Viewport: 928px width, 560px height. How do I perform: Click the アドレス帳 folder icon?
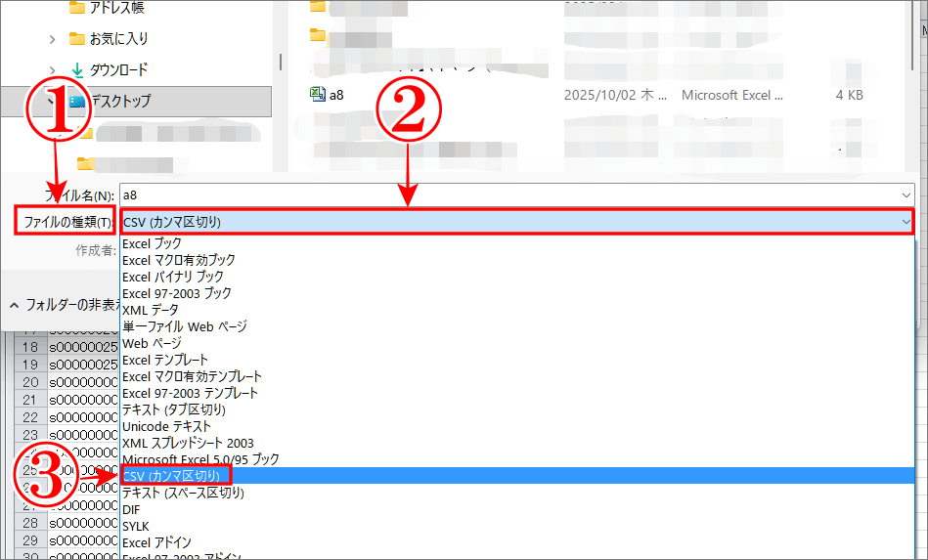(x=77, y=8)
